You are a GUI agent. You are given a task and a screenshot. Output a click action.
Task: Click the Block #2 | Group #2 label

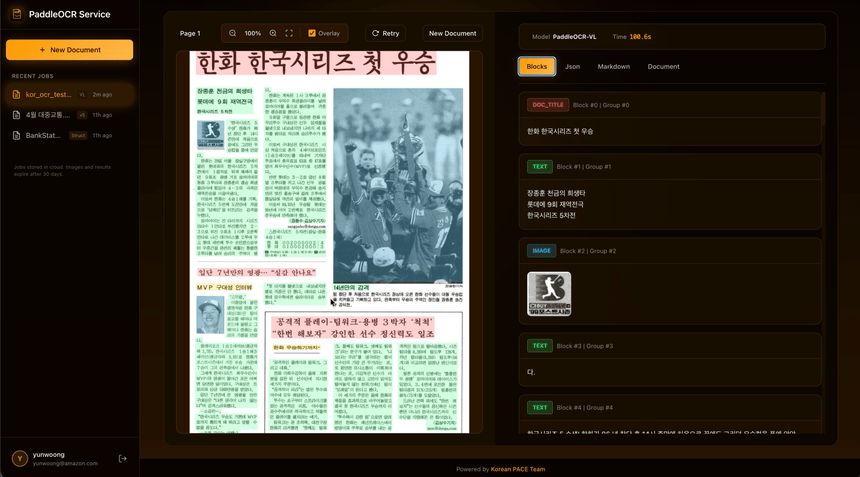[588, 251]
